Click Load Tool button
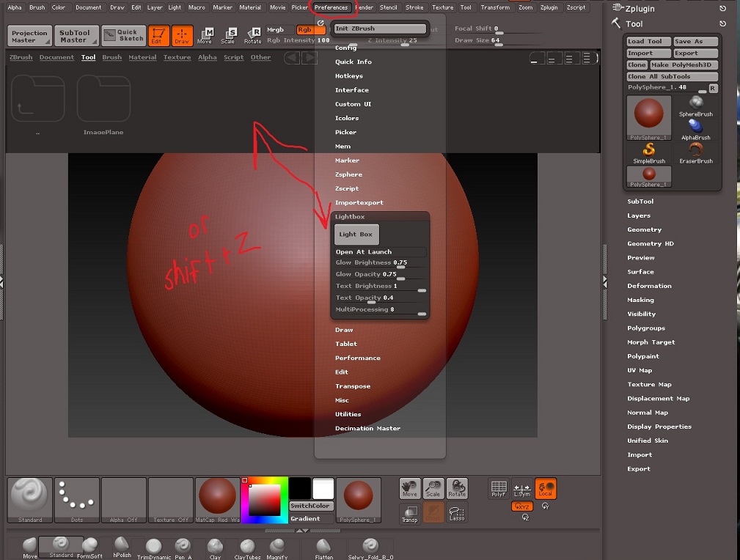 (x=649, y=42)
